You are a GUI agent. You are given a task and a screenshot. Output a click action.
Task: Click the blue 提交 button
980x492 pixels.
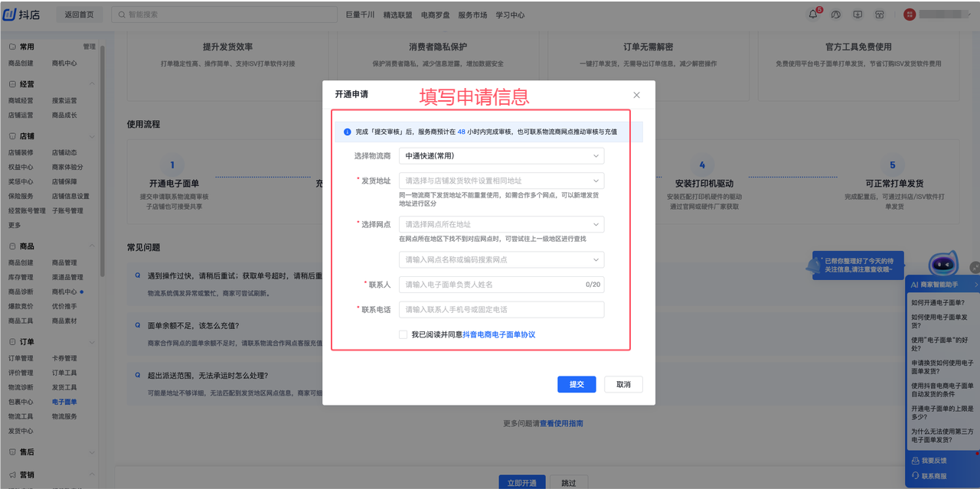tap(577, 384)
